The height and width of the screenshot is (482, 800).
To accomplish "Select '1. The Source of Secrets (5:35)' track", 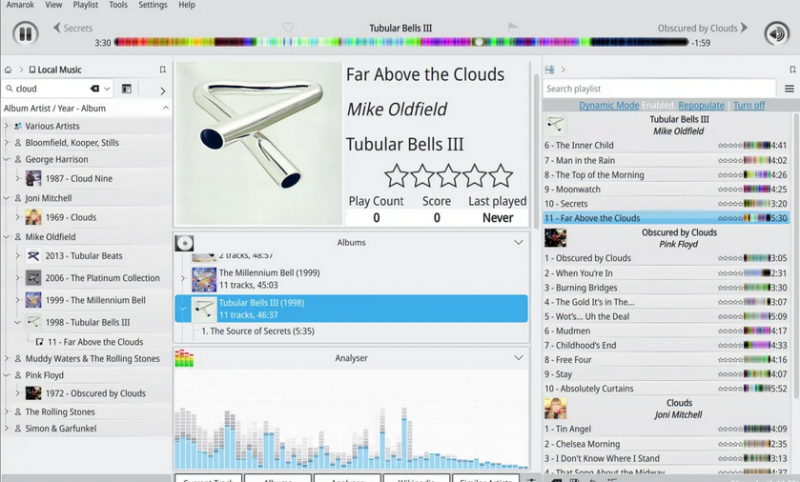I will [x=258, y=331].
